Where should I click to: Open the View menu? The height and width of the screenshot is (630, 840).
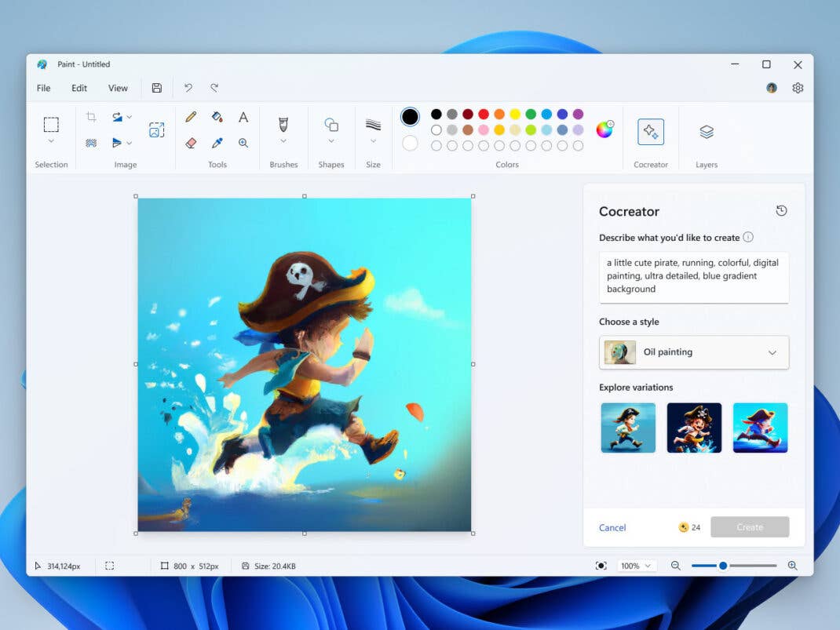pos(117,88)
